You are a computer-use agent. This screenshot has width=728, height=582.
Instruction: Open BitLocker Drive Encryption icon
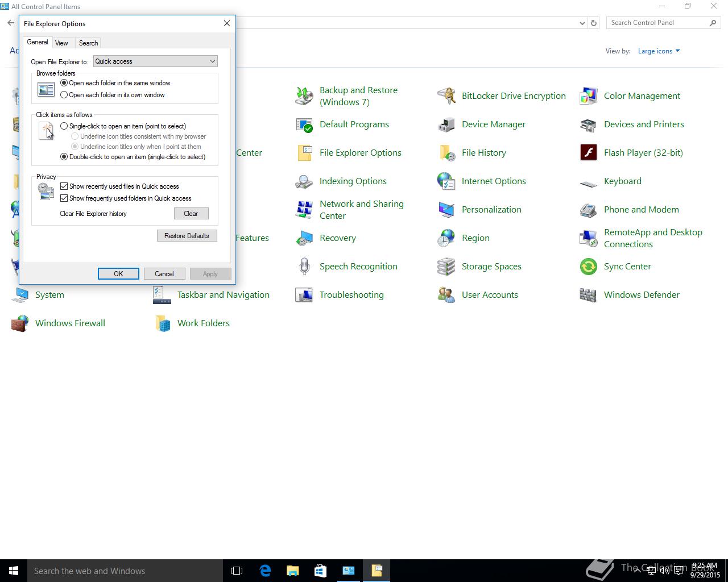click(446, 96)
